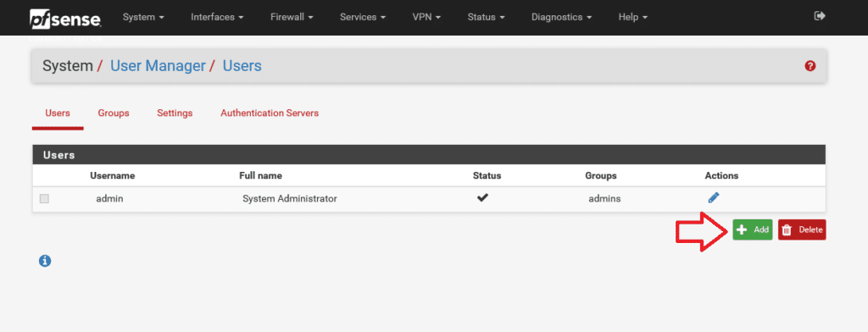
Task: Click the pfSense logo
Action: click(65, 20)
